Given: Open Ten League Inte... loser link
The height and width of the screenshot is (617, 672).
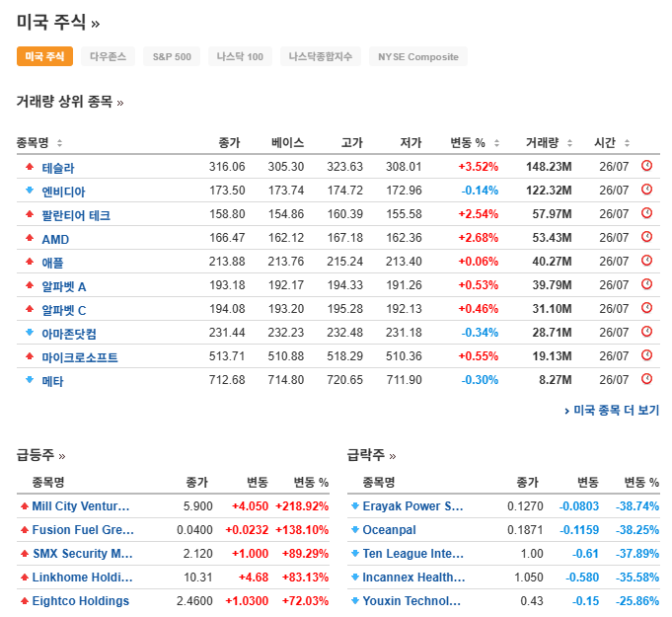Looking at the screenshot, I should [413, 554].
